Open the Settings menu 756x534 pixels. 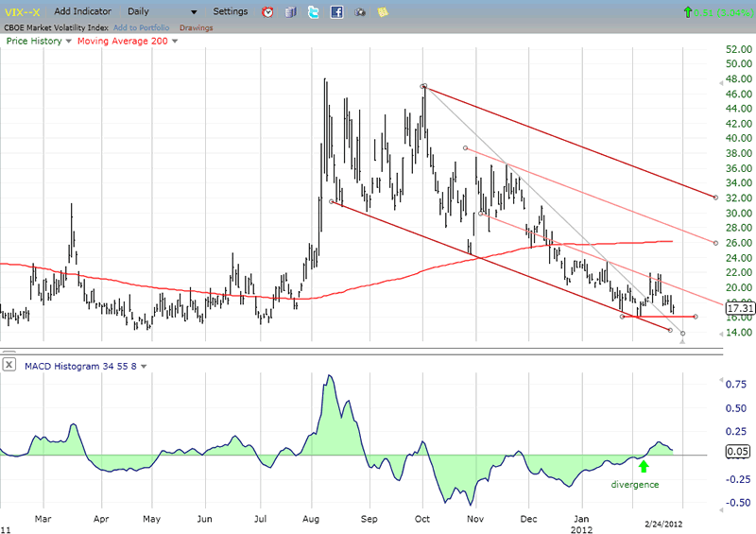(231, 11)
